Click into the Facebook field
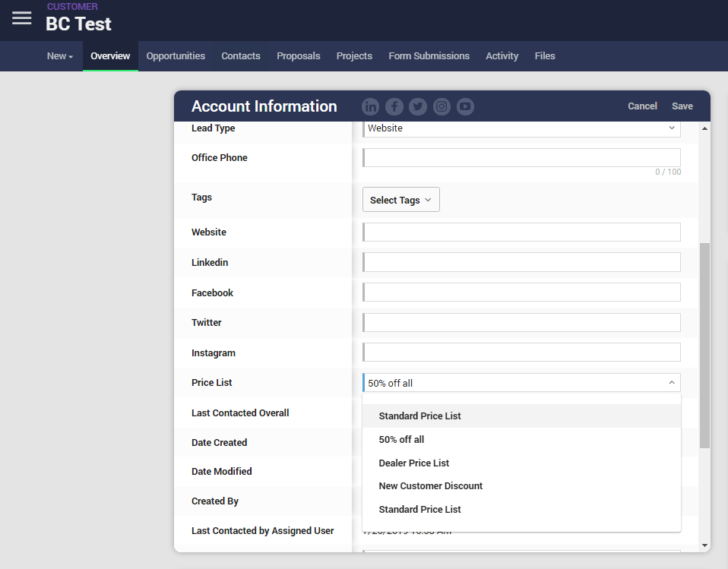 (x=521, y=292)
